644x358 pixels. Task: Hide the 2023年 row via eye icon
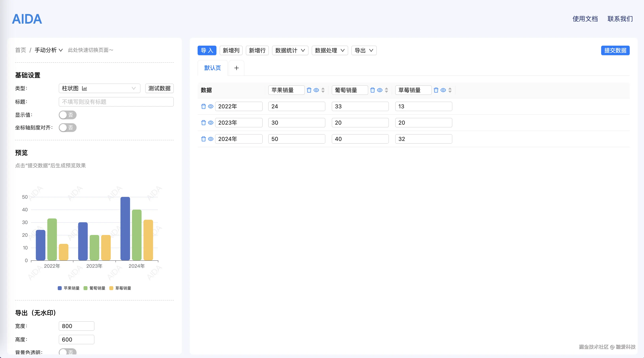point(211,123)
